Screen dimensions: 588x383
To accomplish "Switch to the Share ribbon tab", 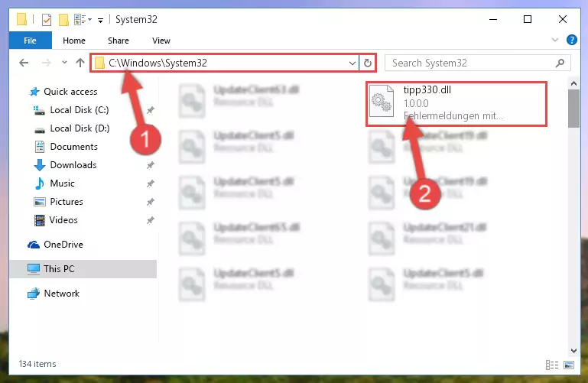I will click(x=118, y=41).
